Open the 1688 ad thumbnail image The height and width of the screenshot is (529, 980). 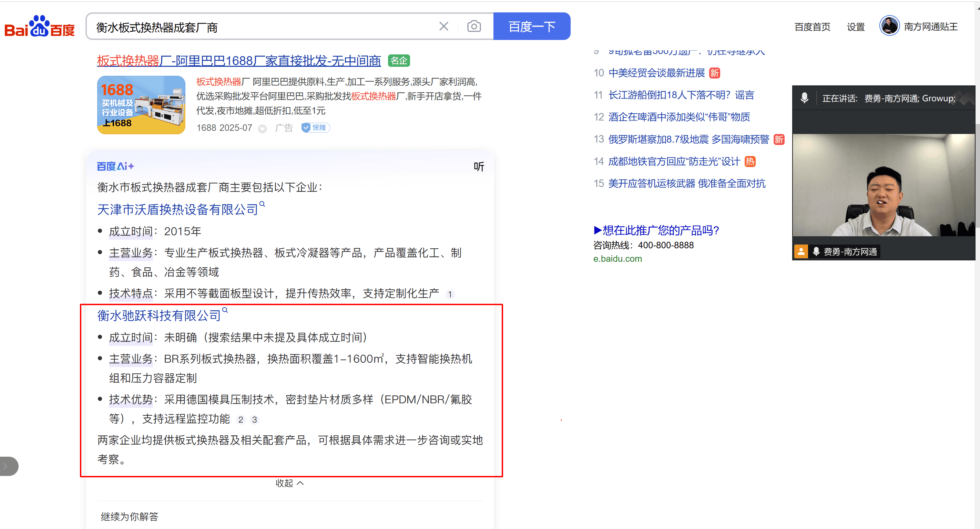[x=141, y=105]
